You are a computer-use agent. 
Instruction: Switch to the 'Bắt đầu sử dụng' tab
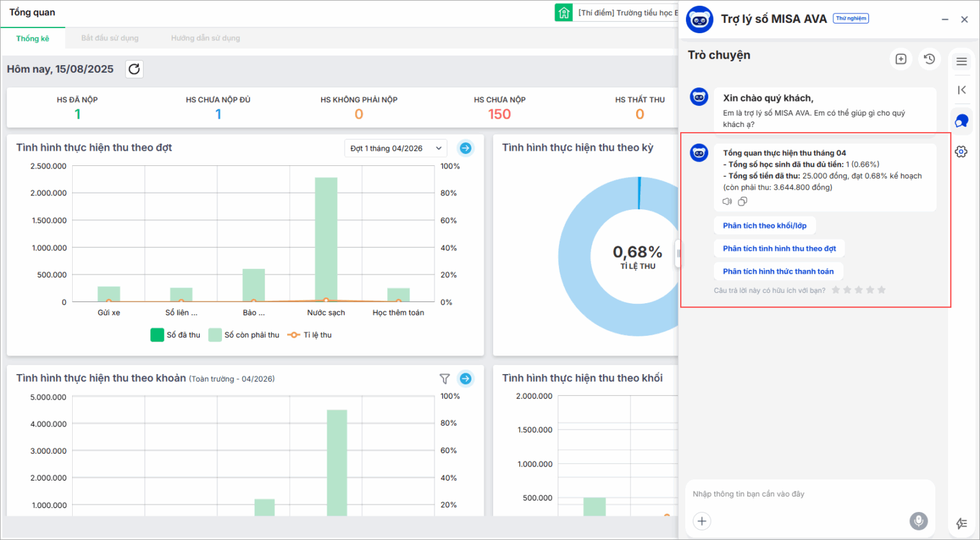click(x=110, y=38)
